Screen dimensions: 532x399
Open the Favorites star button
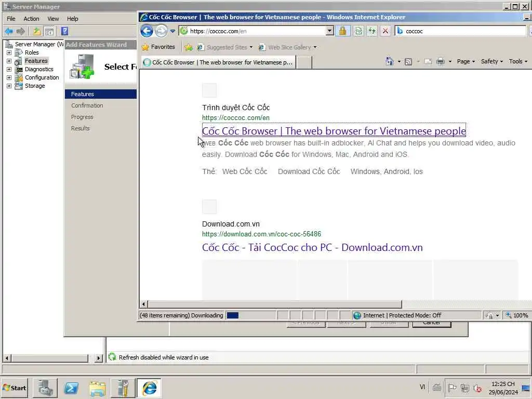[158, 47]
